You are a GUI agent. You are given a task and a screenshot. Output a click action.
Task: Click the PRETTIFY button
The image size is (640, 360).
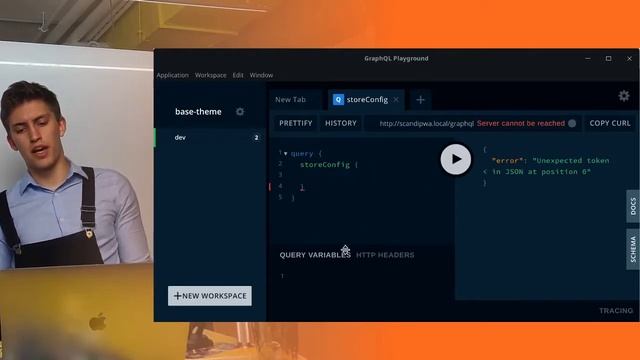click(x=296, y=123)
